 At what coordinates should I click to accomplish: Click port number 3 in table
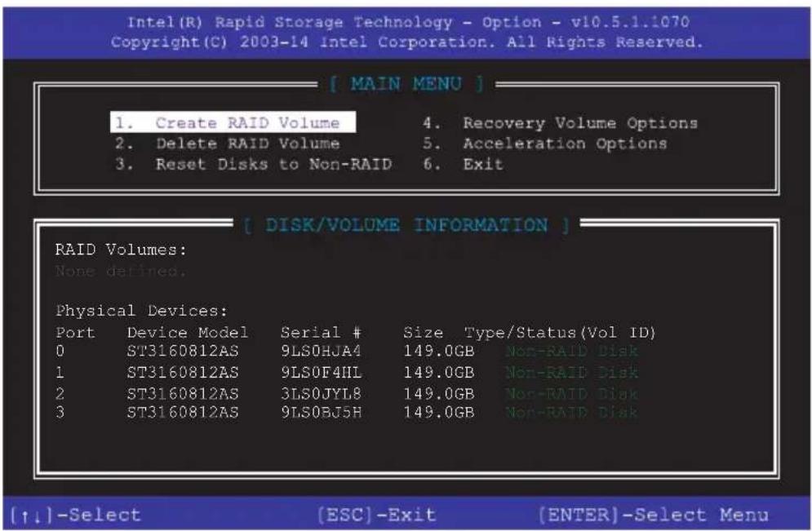point(60,413)
